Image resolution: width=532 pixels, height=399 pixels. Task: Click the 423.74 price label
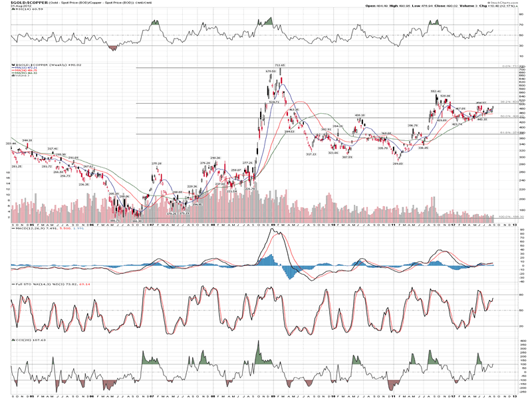[457, 124]
